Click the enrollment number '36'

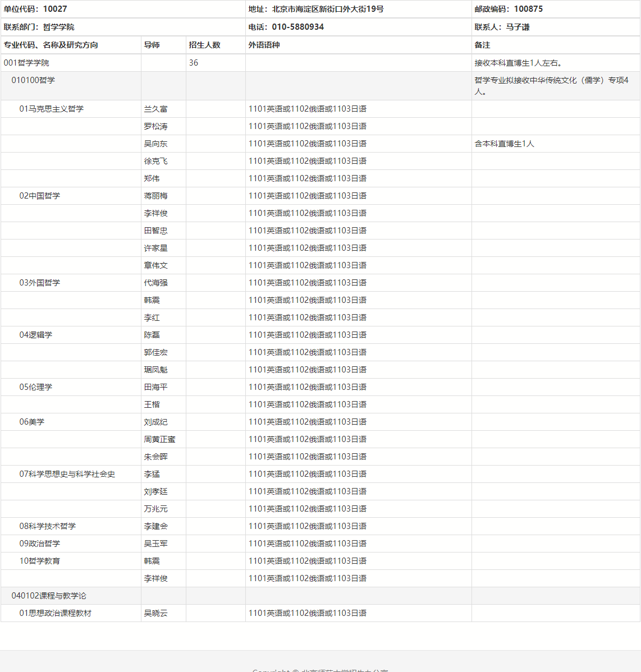pyautogui.click(x=194, y=63)
